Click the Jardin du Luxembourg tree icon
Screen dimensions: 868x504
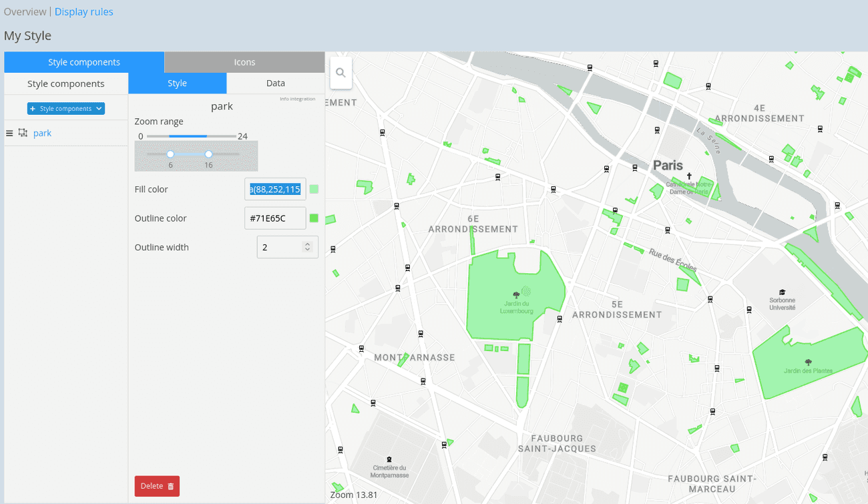tap(516, 294)
